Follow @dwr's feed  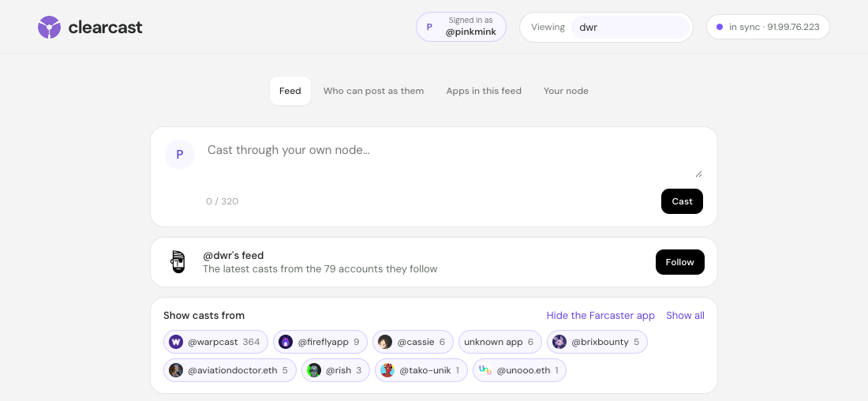click(x=679, y=262)
